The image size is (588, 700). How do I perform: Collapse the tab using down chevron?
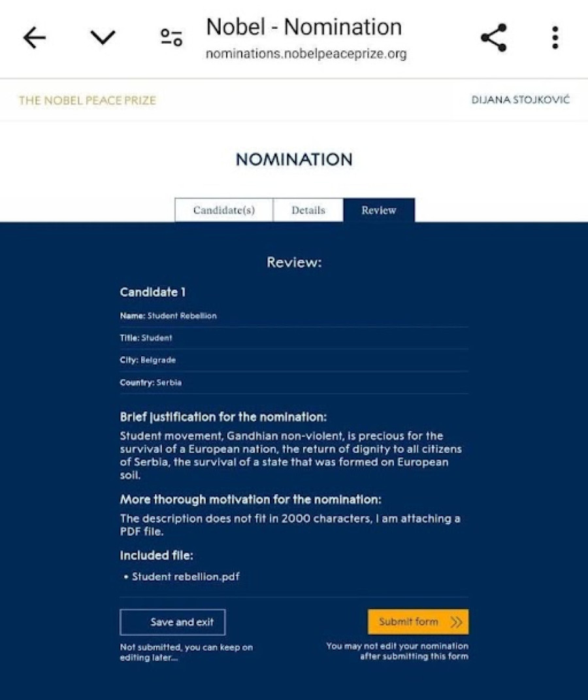coord(103,38)
